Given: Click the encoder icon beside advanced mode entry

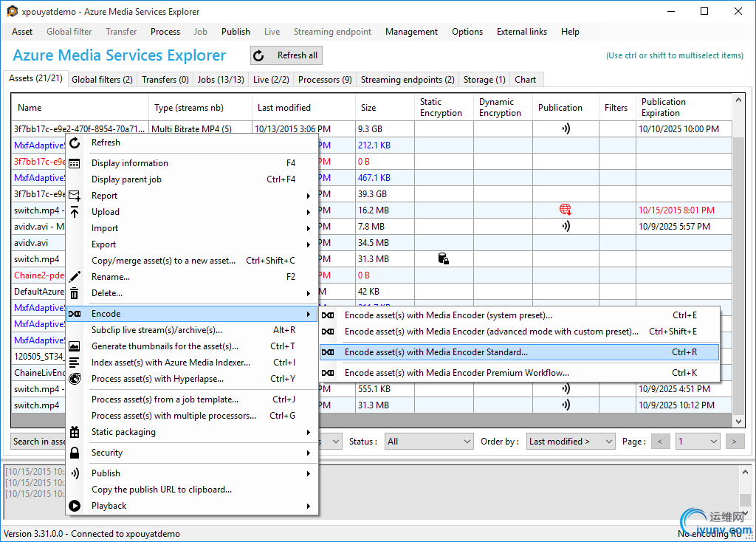Looking at the screenshot, I should (328, 332).
